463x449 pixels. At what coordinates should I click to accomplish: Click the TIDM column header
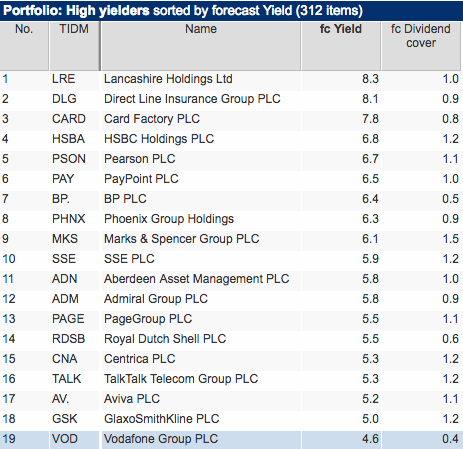pos(74,46)
